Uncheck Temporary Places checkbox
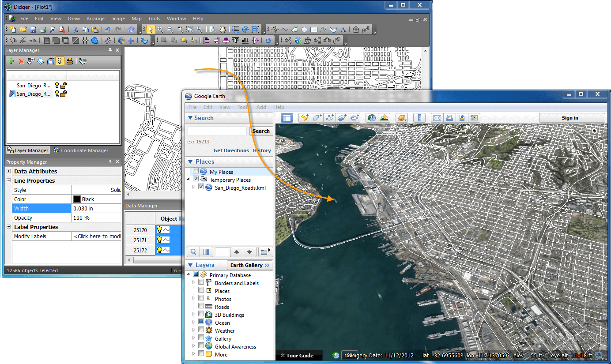This screenshot has height=364, width=611. click(196, 179)
